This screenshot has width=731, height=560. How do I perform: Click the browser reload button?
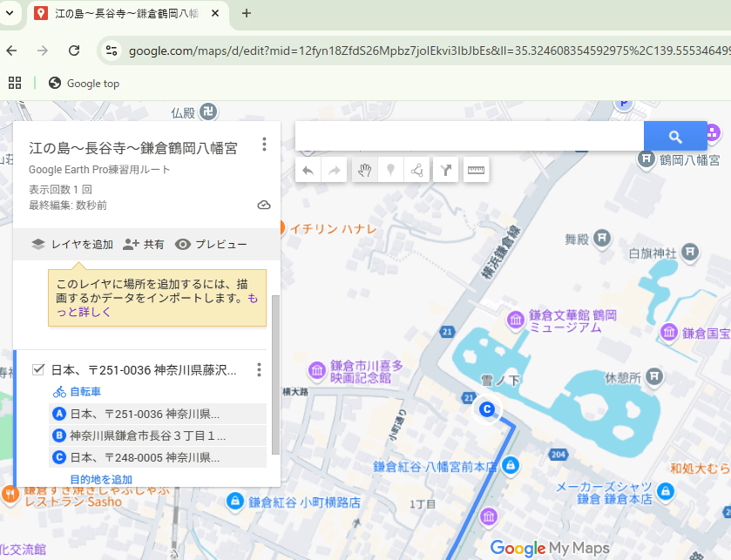coord(74,51)
